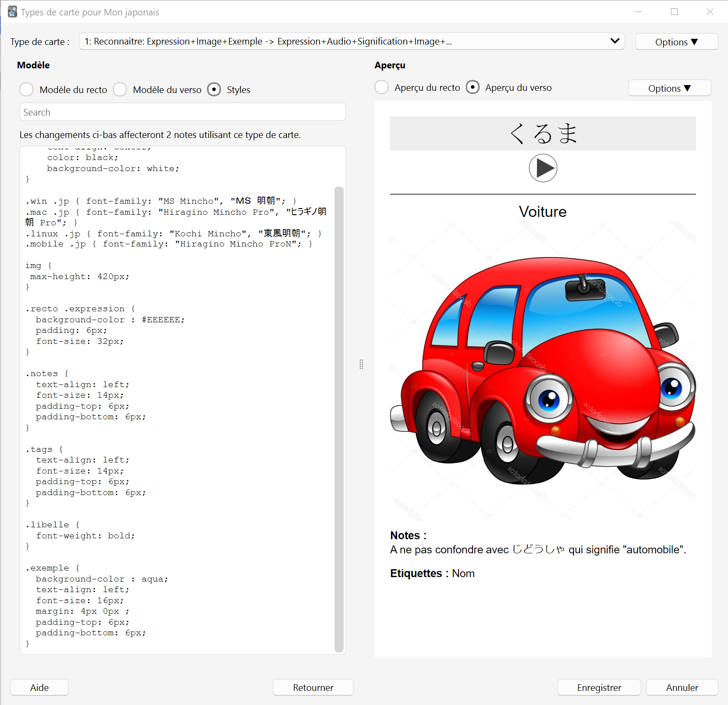Click the '.libelle {' selector line
Screen dimensions: 728x705
click(x=53, y=525)
